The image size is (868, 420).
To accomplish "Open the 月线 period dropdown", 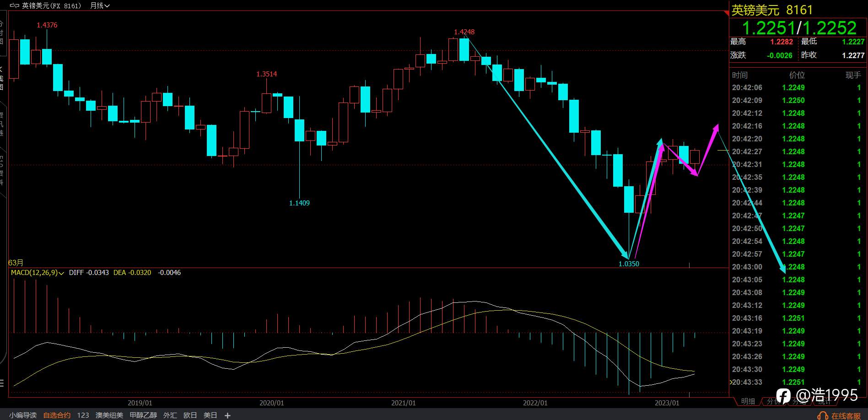I will [x=100, y=6].
